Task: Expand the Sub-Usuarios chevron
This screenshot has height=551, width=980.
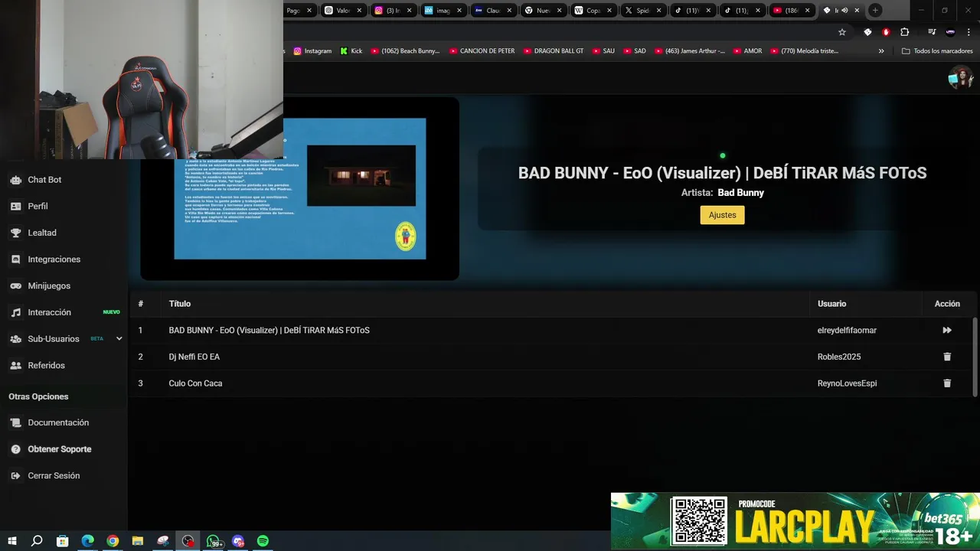Action: tap(119, 338)
